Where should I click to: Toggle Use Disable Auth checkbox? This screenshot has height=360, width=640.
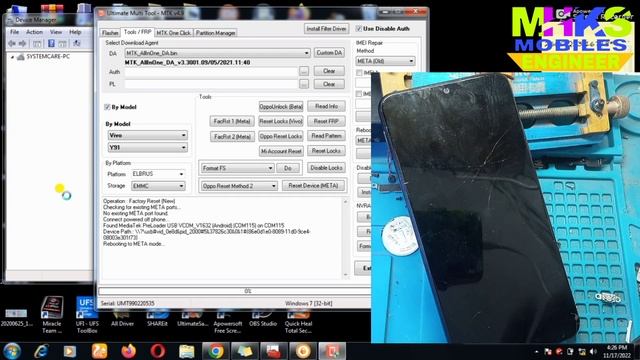tap(359, 29)
